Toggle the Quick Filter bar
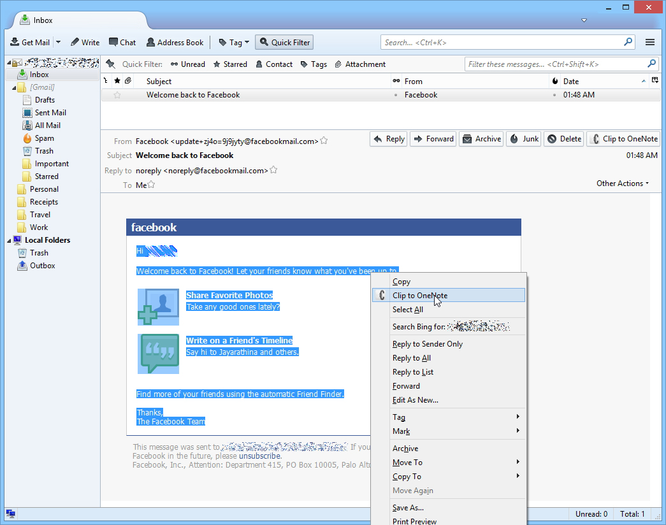666x525 pixels. [x=285, y=42]
